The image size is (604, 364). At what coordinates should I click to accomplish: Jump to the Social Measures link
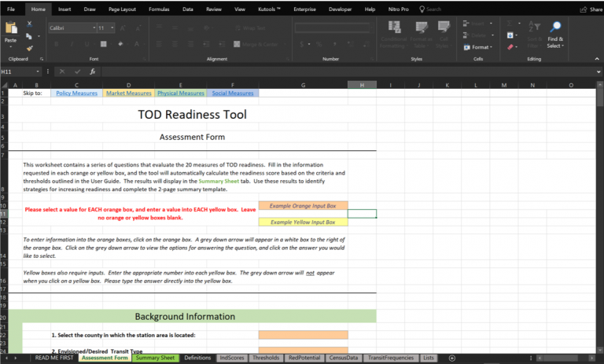pyautogui.click(x=233, y=93)
